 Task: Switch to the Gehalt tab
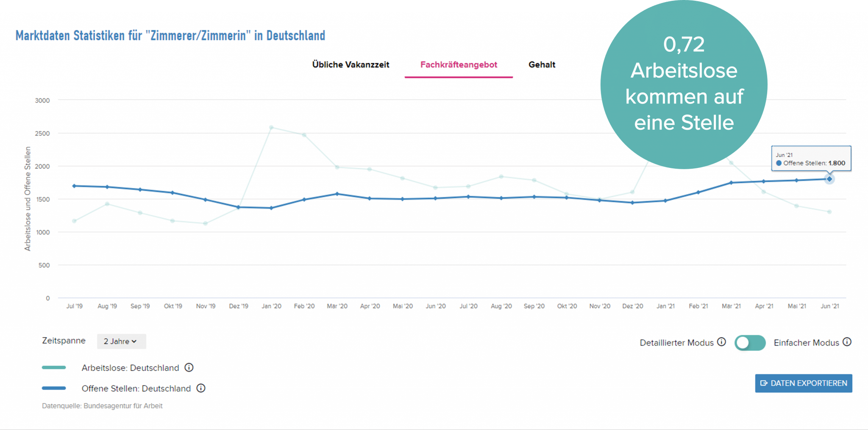(x=542, y=64)
